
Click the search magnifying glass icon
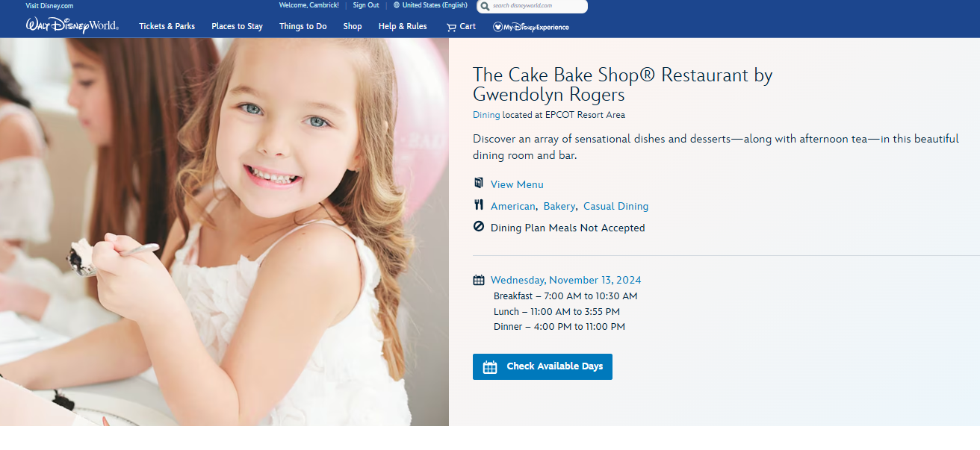[x=486, y=6]
